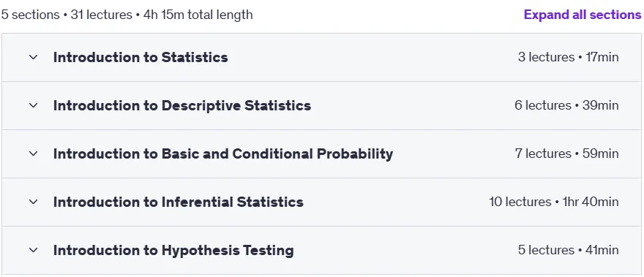Click the 5 lectures • 41min label
The width and height of the screenshot is (644, 277).
(x=568, y=250)
